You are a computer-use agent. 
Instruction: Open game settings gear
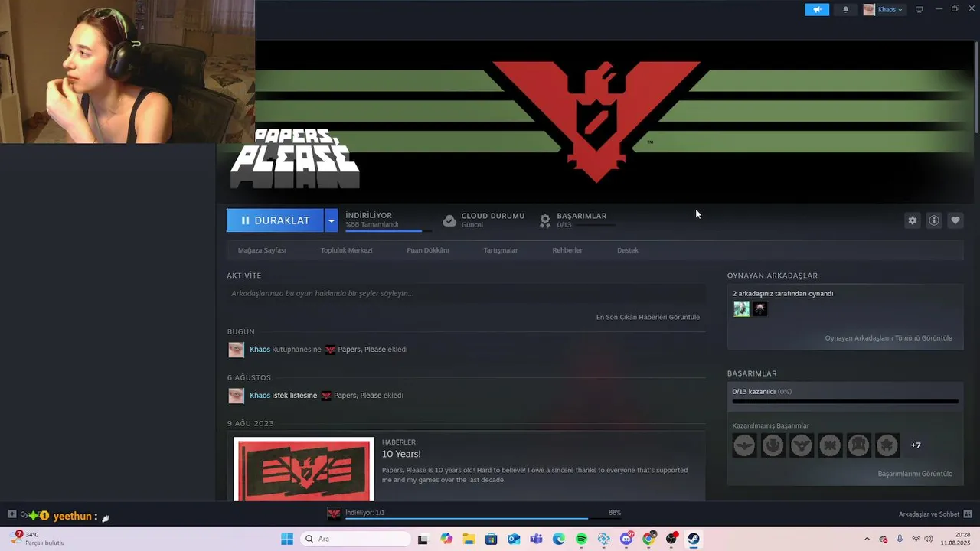point(913,220)
